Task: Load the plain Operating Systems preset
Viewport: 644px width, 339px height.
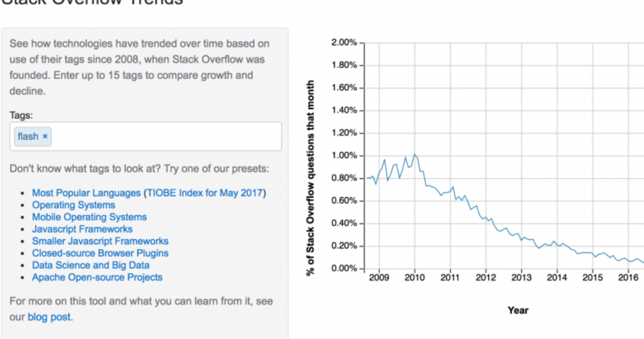Action: click(x=74, y=205)
